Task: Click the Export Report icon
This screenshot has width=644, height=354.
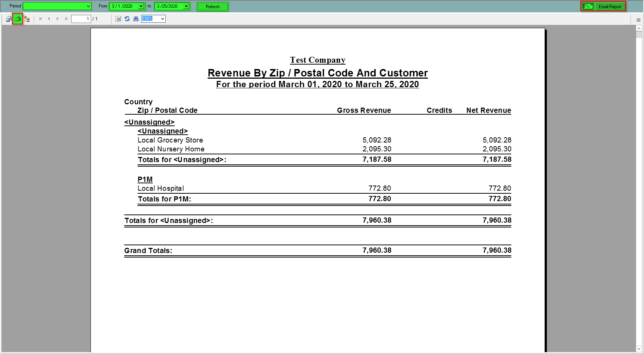Action: 9,19
